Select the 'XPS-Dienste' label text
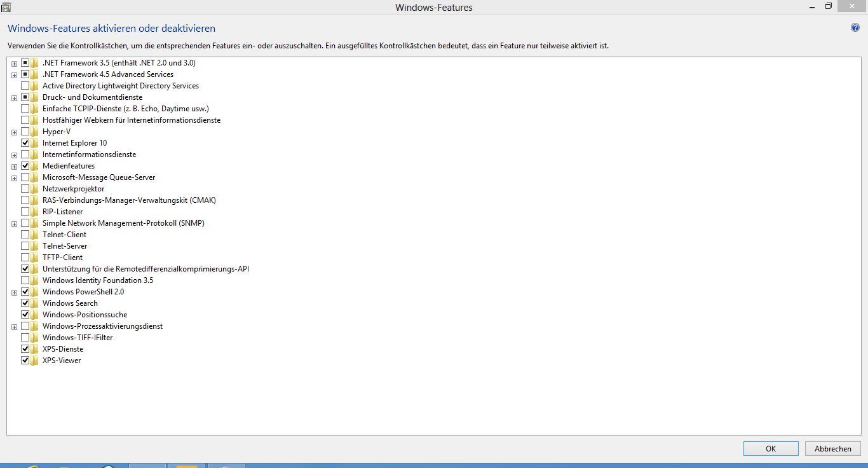 coord(63,349)
